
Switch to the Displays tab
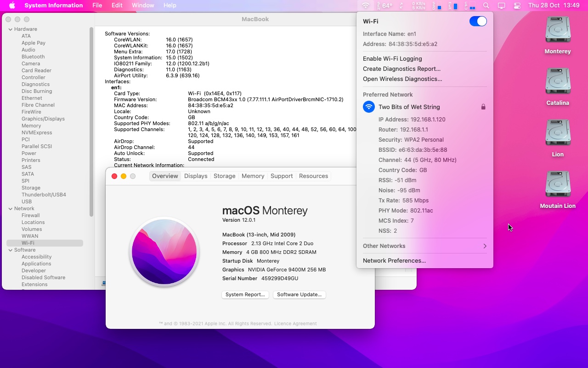point(196,176)
